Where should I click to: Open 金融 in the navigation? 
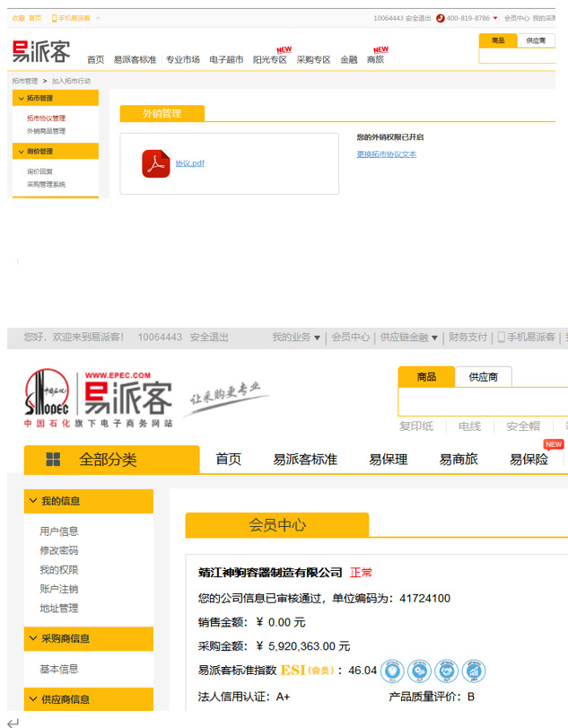coord(348,59)
